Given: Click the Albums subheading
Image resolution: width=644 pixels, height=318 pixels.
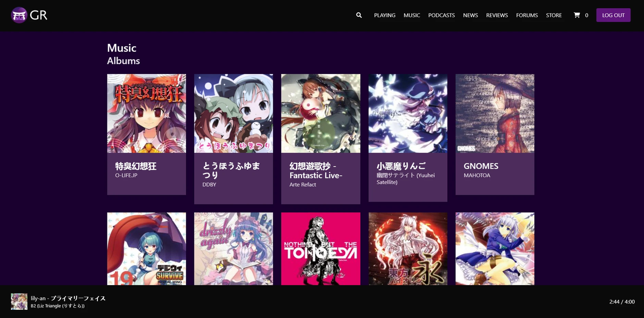Looking at the screenshot, I should (124, 61).
